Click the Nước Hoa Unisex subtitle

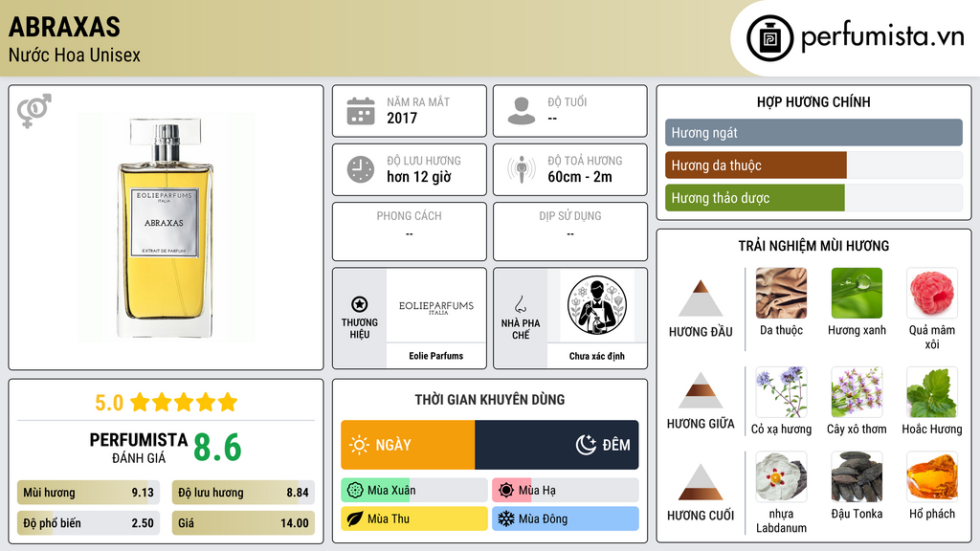75,55
